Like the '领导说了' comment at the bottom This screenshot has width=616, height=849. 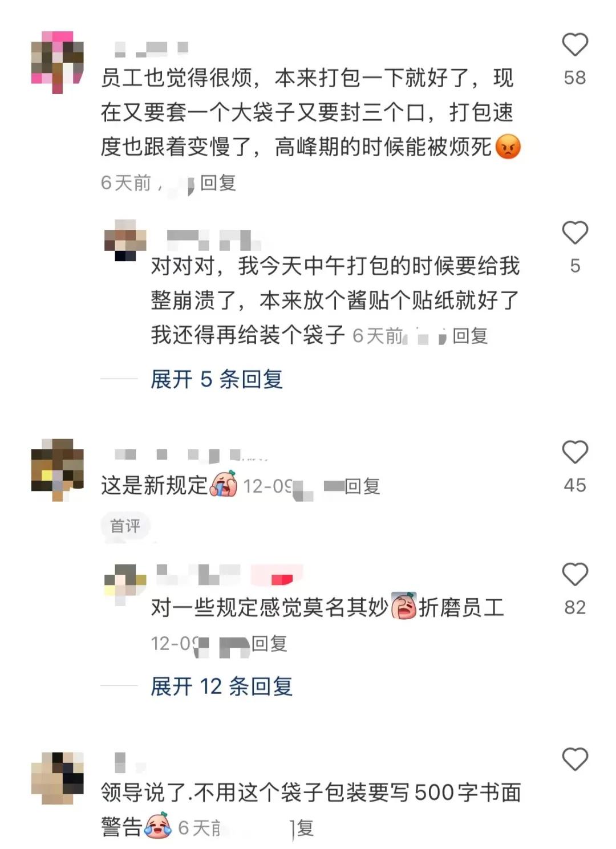pos(574,759)
